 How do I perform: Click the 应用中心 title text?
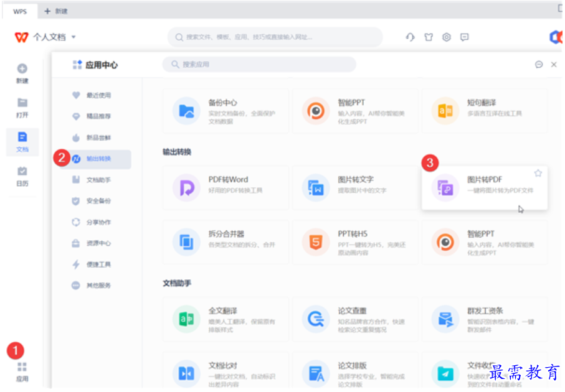coord(102,65)
